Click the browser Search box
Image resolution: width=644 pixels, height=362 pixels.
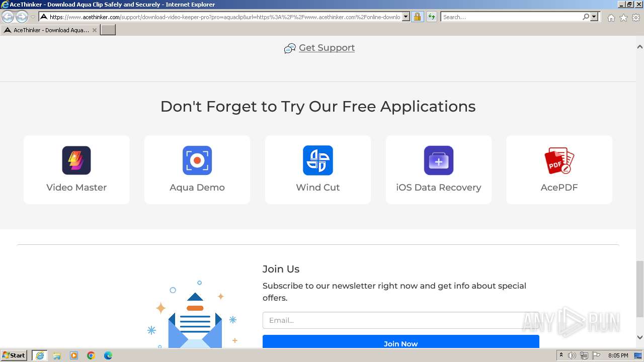pyautogui.click(x=511, y=17)
